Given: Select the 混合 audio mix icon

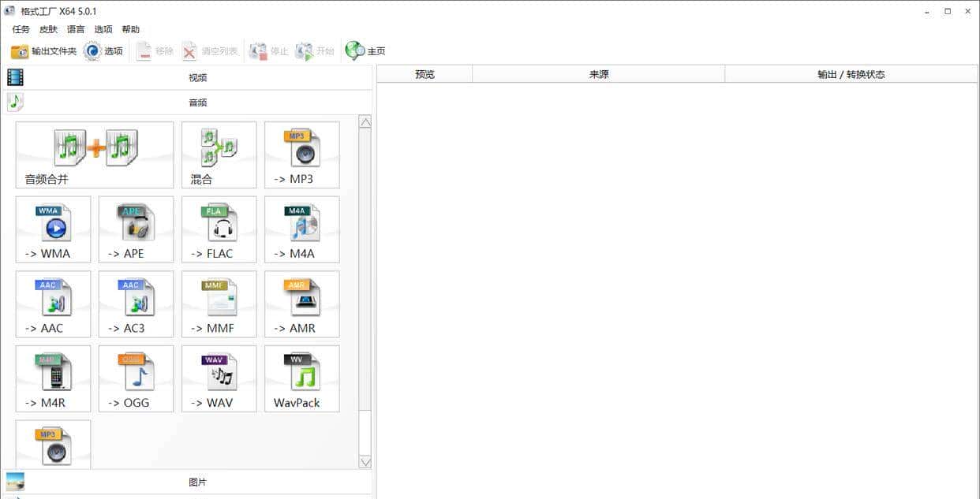Looking at the screenshot, I should pos(219,155).
